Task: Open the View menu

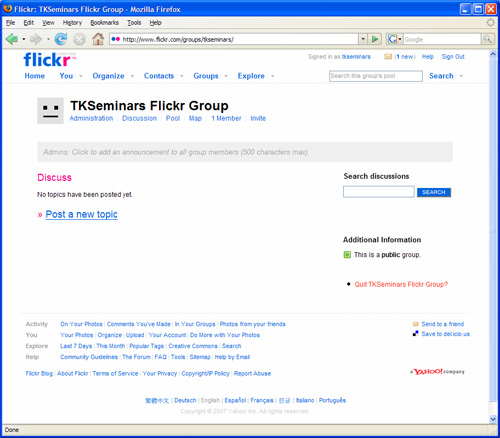Action: pos(48,23)
